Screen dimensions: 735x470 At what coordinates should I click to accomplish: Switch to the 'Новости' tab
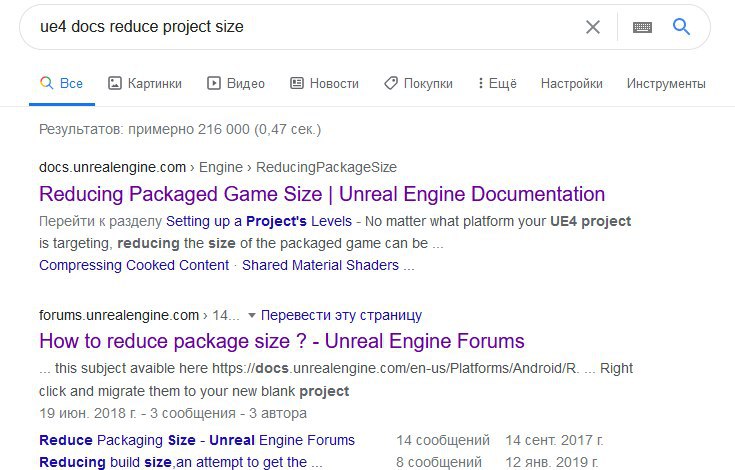[x=324, y=83]
